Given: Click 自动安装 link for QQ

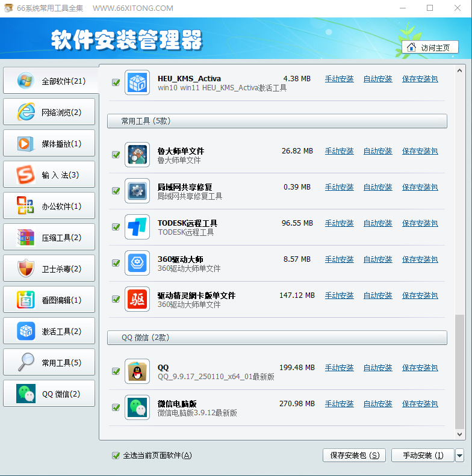Looking at the screenshot, I should (x=378, y=368).
